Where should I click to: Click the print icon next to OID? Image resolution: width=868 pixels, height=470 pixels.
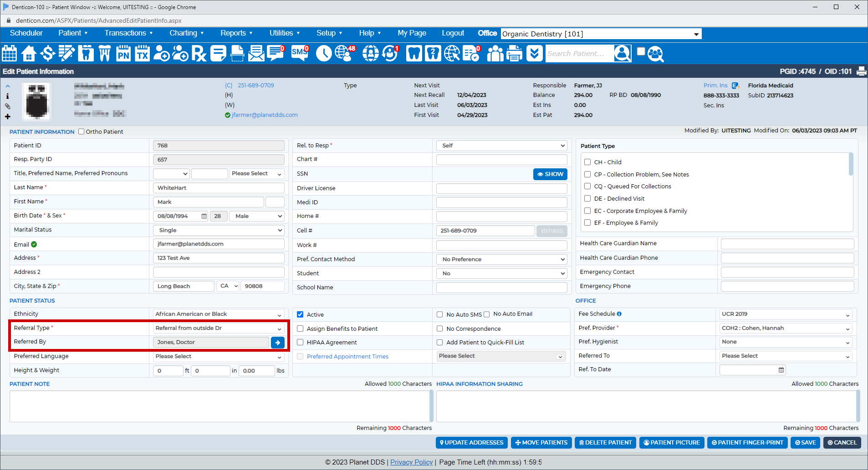point(862,71)
